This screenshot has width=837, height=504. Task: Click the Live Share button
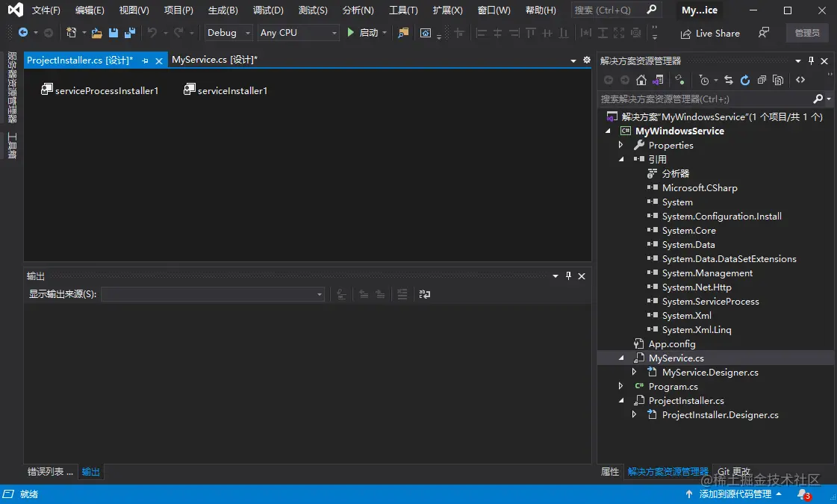click(710, 34)
